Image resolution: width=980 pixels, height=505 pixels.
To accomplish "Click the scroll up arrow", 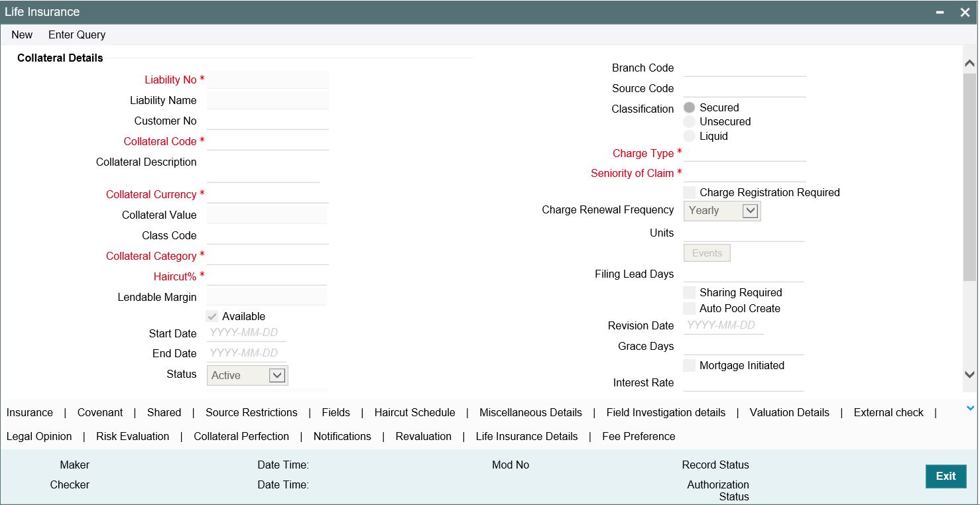I will point(969,64).
